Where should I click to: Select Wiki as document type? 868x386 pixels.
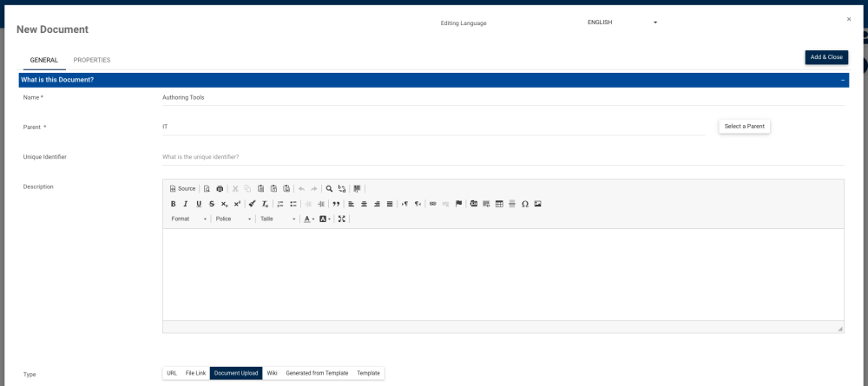coord(272,373)
